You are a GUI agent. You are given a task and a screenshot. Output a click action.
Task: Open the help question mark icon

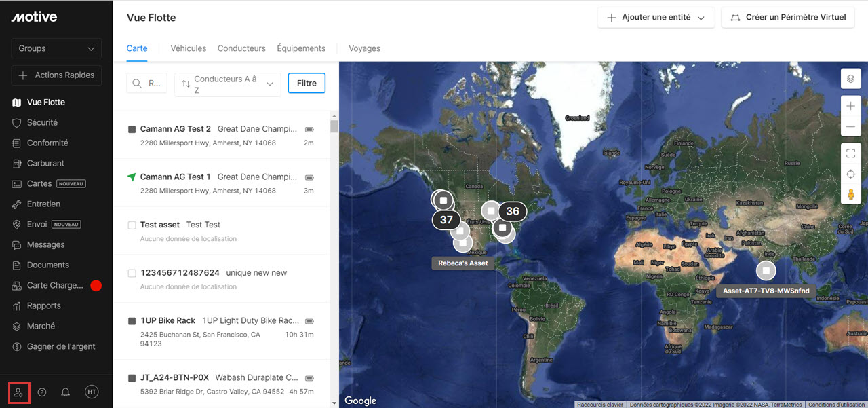tap(42, 392)
